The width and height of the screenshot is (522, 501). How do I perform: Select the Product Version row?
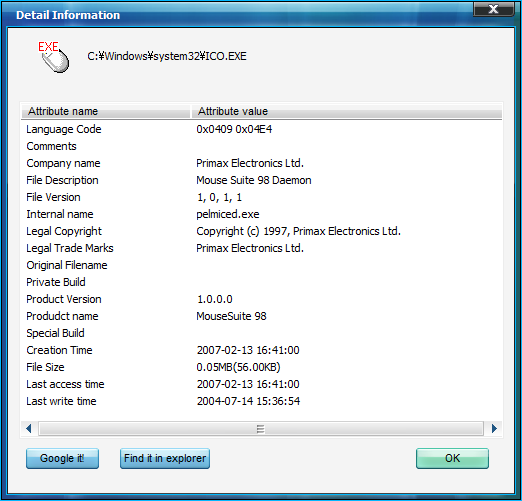click(x=261, y=299)
